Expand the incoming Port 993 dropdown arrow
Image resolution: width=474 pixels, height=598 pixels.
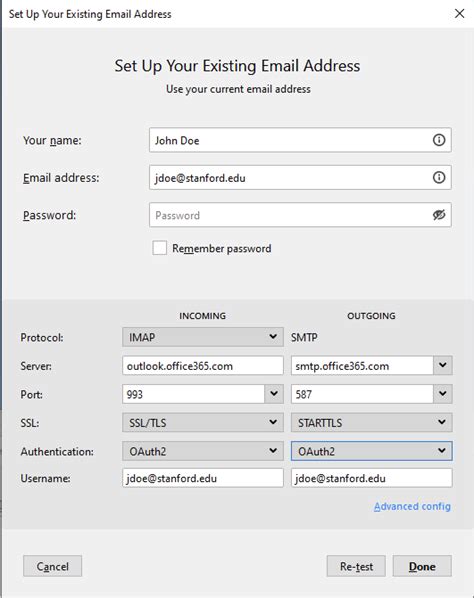[x=274, y=394]
